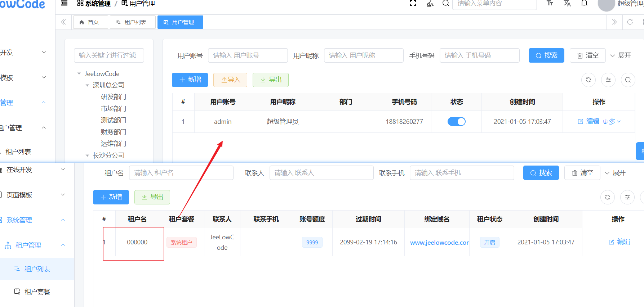Click 搜索 beside the 联系手机 field

(541, 173)
